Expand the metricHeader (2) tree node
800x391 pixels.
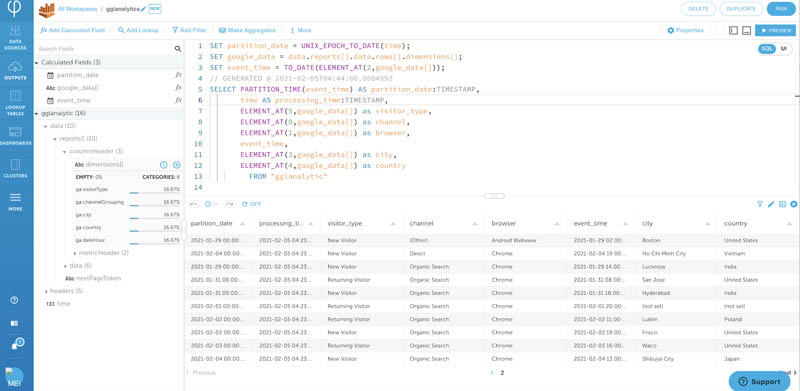pos(74,253)
